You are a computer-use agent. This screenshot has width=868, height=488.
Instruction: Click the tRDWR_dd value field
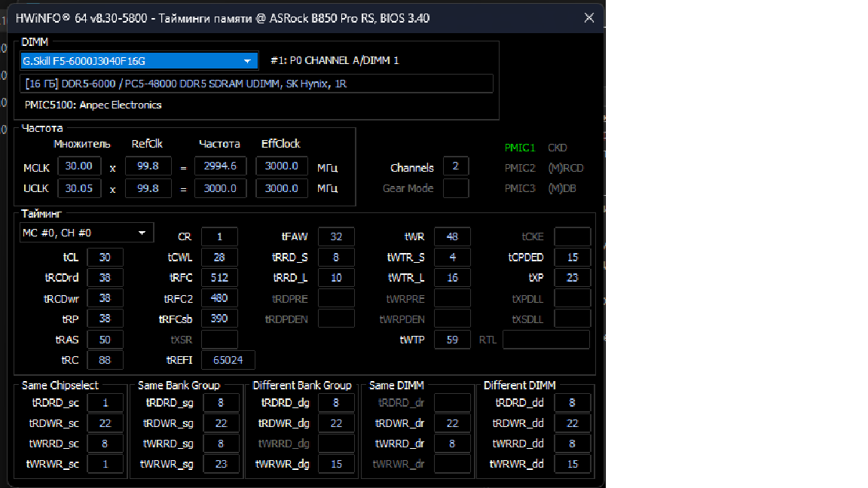572,424
